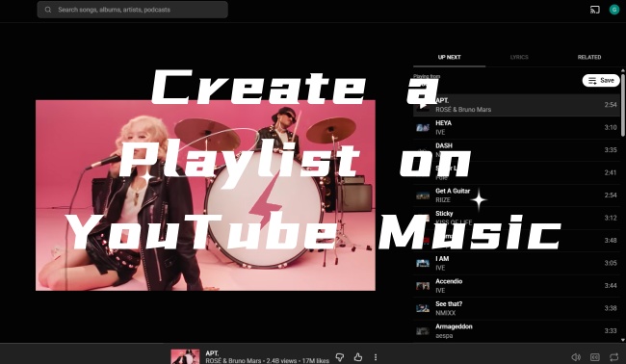Click the ROSÉ & Bruno Mars artist link in player bar
The height and width of the screenshot is (364, 626).
pos(233,361)
